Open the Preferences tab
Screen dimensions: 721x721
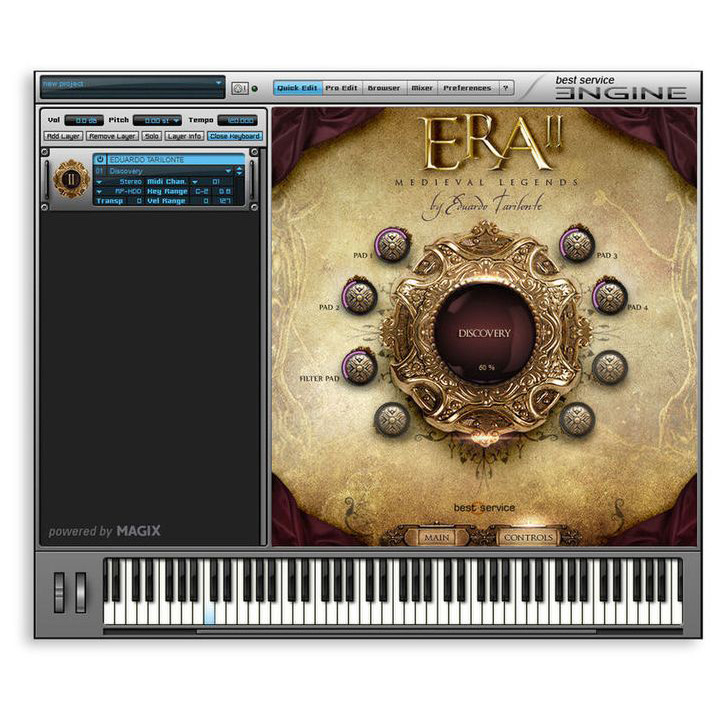point(467,88)
